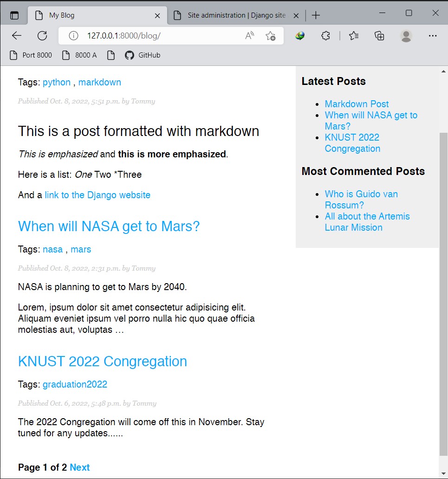Open the Favorites list icon
Screen dimensions: 448x479
(354, 36)
